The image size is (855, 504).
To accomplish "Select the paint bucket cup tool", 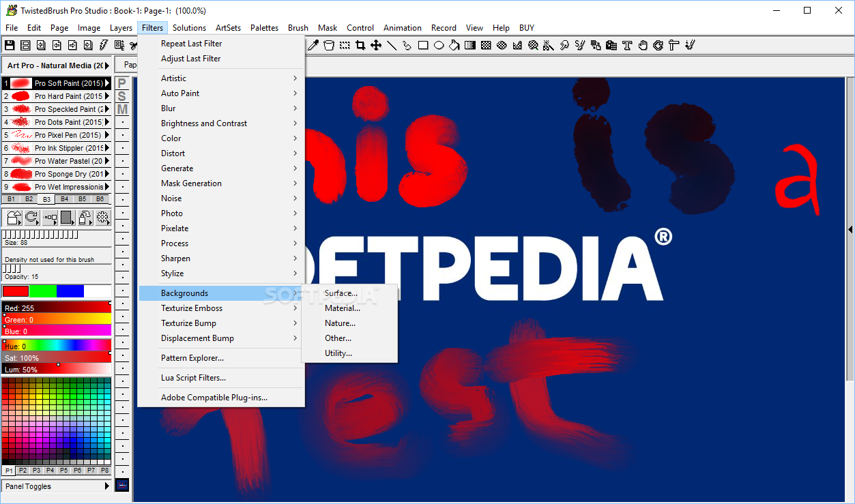I will coord(329,45).
